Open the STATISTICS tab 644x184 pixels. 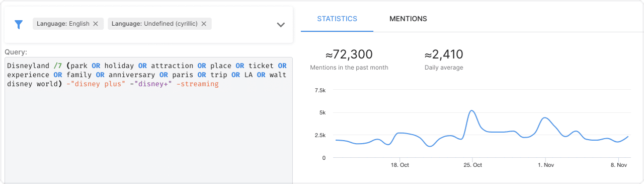337,19
